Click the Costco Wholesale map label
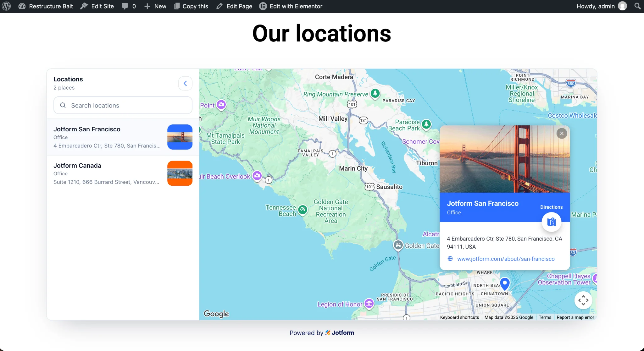The image size is (644, 351). (x=572, y=115)
